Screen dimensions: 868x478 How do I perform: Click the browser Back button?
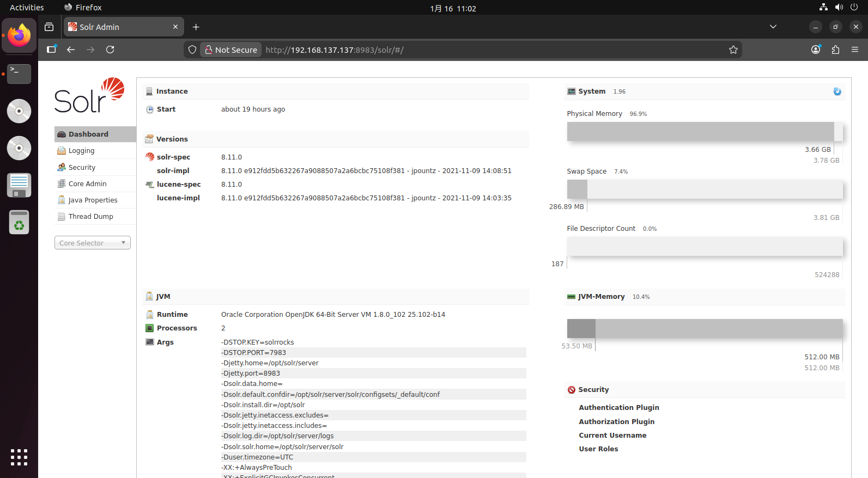[x=71, y=50]
